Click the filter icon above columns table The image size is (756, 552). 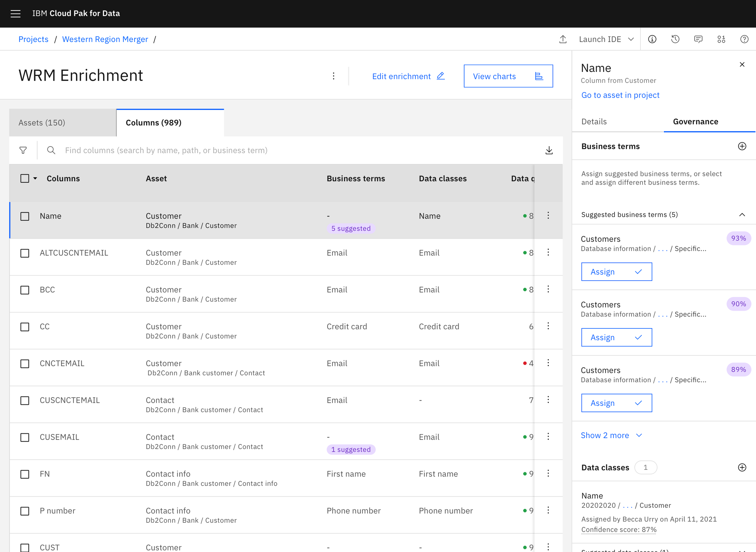[x=23, y=150]
